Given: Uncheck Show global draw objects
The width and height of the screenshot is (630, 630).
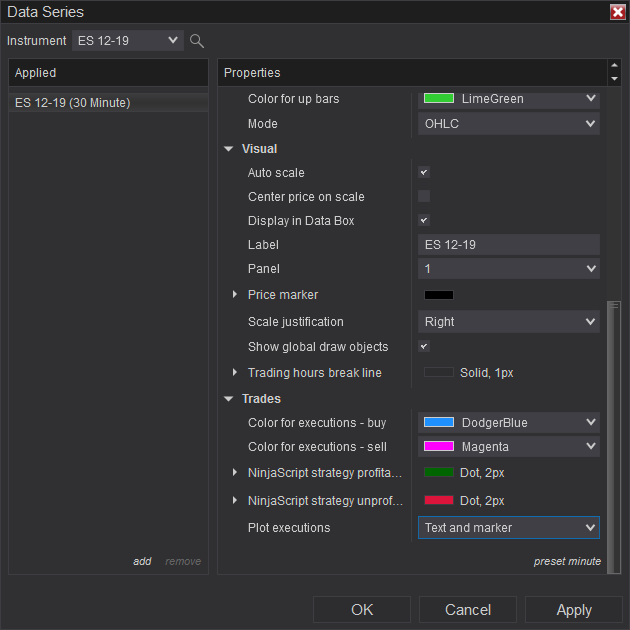Looking at the screenshot, I should [424, 347].
